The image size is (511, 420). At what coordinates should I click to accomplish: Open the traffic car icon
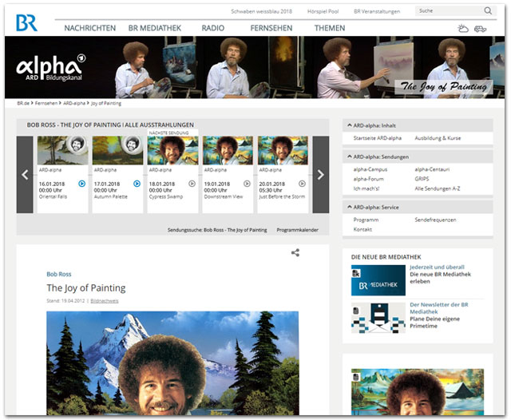click(480, 29)
